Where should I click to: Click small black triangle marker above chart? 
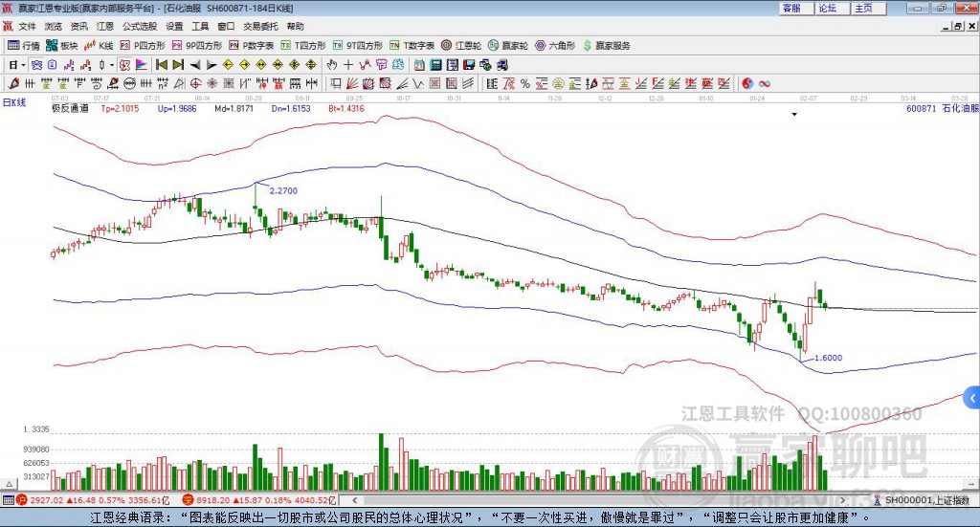794,114
